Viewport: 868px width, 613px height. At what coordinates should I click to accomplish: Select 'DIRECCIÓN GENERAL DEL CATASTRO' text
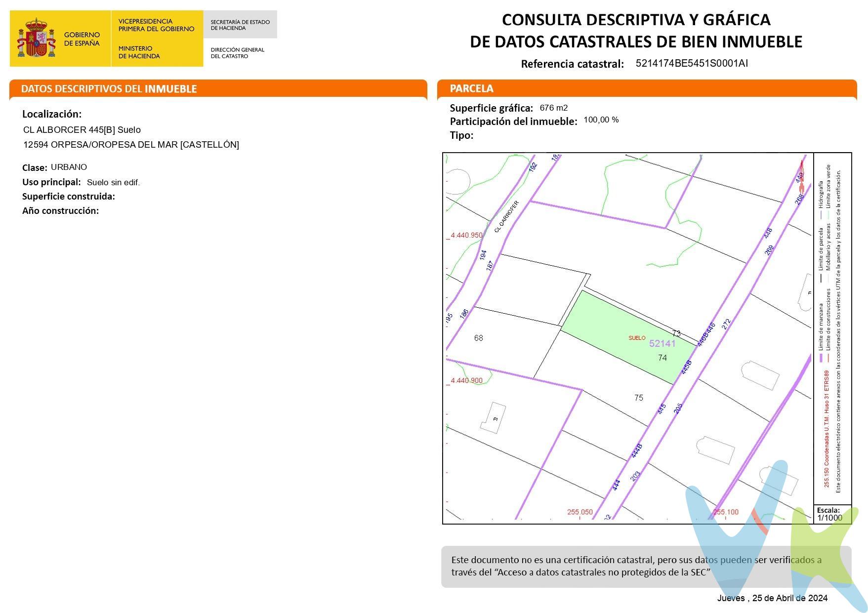237,53
